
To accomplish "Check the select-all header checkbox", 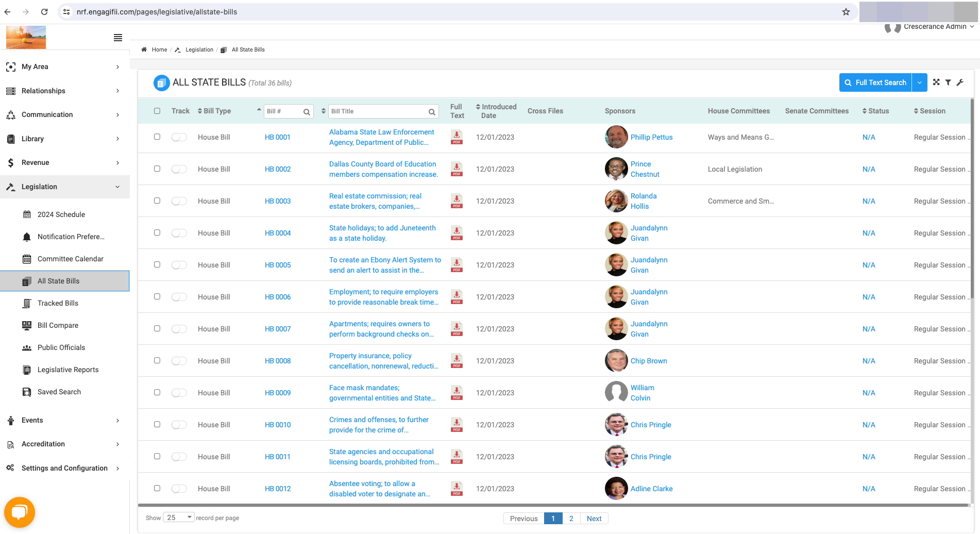I will 157,111.
